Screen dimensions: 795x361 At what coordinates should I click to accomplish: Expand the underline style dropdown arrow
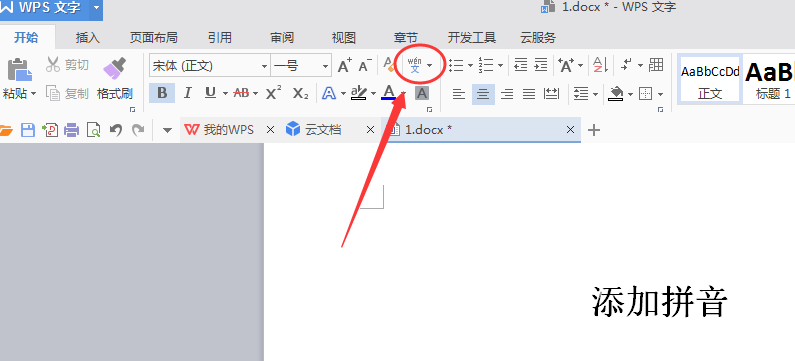click(x=225, y=94)
